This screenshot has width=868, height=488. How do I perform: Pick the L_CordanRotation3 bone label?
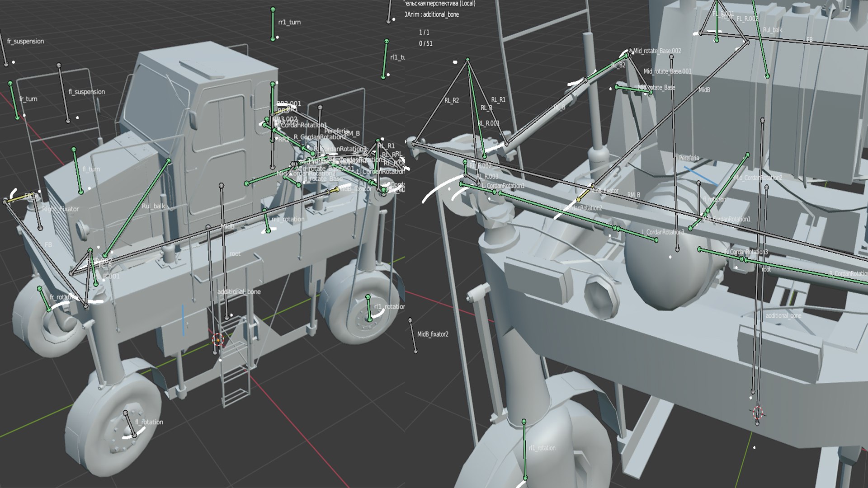(663, 232)
